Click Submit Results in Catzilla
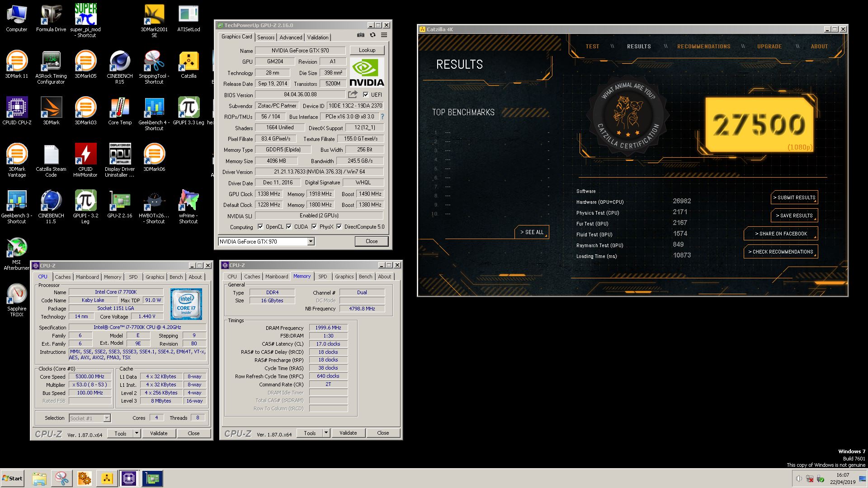This screenshot has height=488, width=868. click(x=794, y=197)
